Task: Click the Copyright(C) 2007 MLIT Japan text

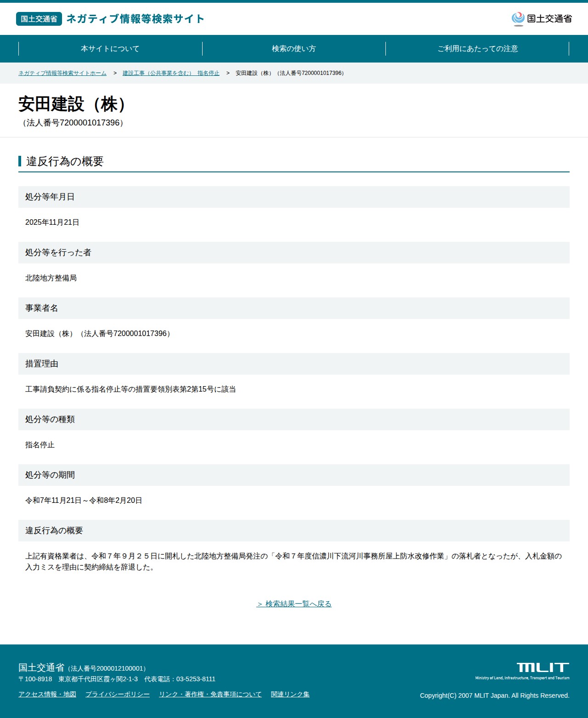Action: click(494, 695)
